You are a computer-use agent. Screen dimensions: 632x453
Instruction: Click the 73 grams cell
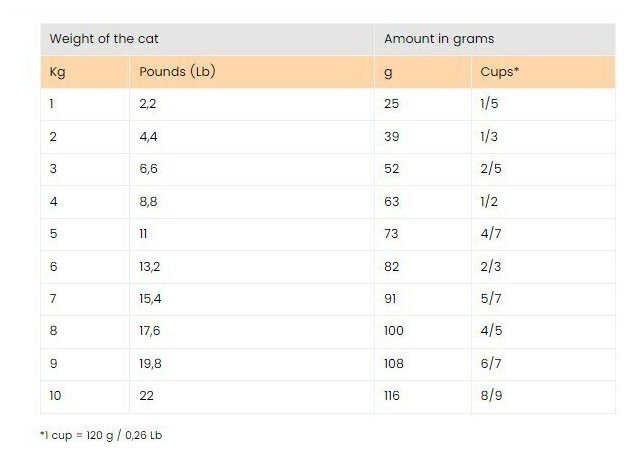(x=391, y=234)
